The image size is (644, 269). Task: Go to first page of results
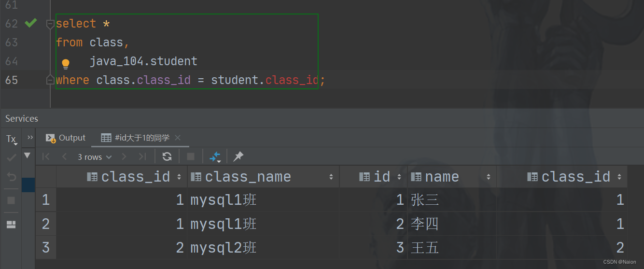point(46,156)
